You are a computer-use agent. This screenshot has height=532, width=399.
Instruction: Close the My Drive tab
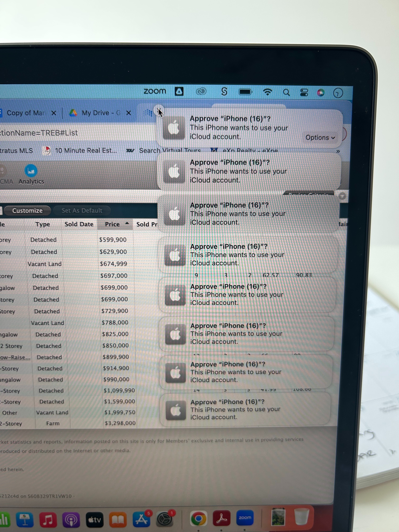coord(129,113)
